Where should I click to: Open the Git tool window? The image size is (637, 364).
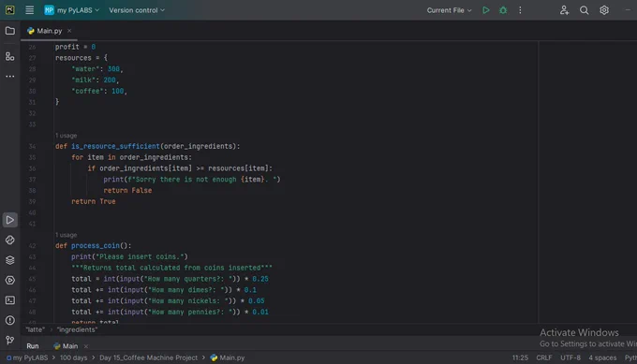pyautogui.click(x=9, y=340)
